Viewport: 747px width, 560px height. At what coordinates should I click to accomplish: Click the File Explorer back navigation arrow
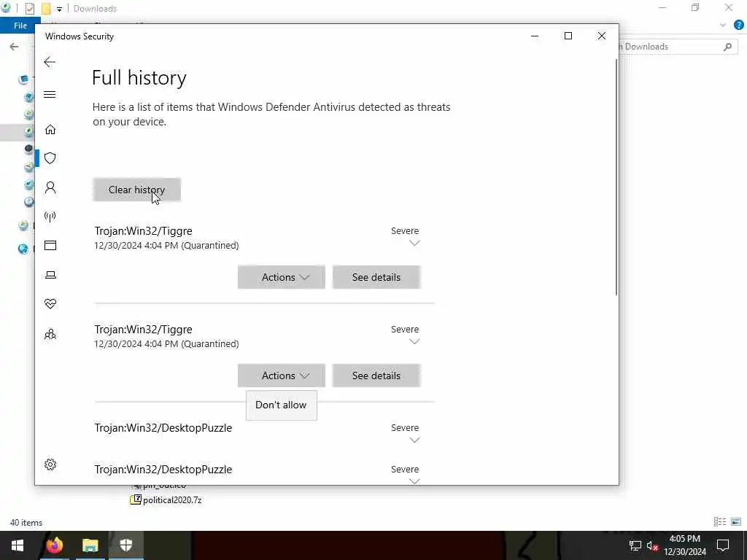15,47
